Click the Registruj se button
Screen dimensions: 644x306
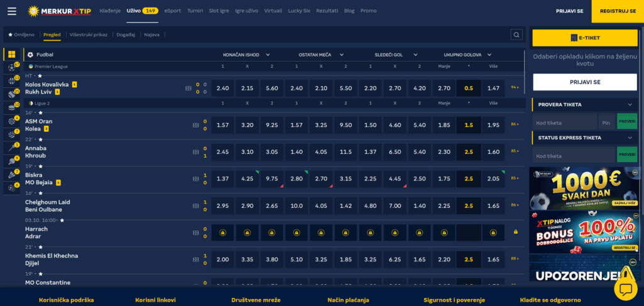pos(618,11)
